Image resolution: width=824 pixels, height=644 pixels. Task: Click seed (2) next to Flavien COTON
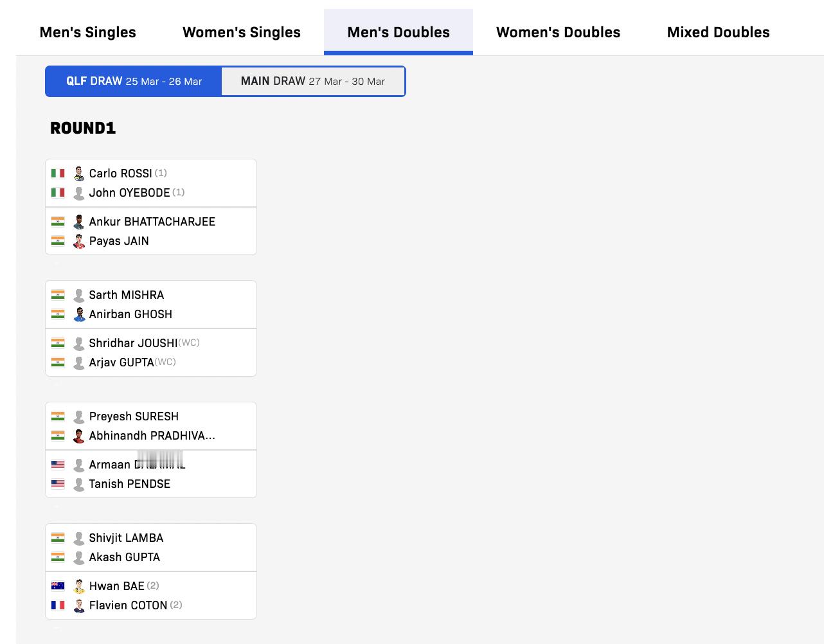click(x=176, y=605)
